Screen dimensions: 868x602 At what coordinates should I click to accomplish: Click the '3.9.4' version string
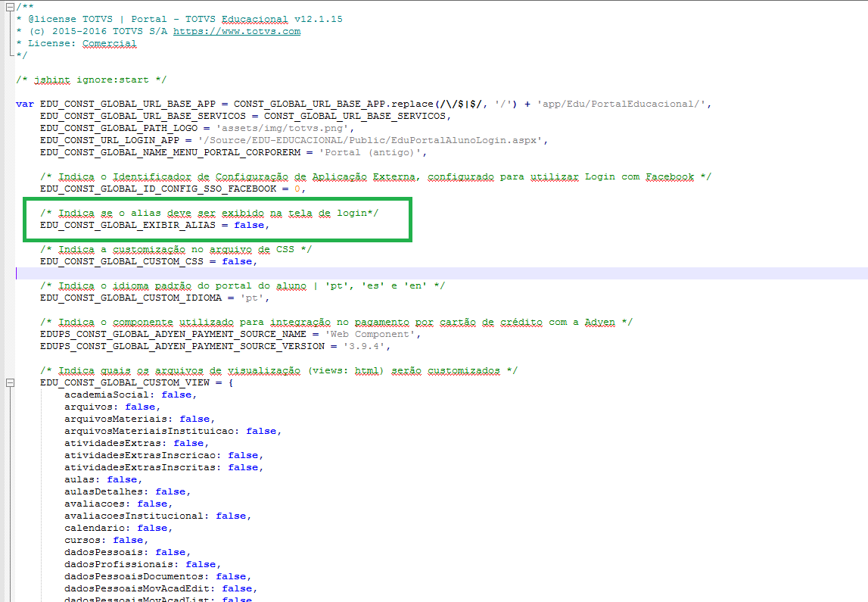364,347
